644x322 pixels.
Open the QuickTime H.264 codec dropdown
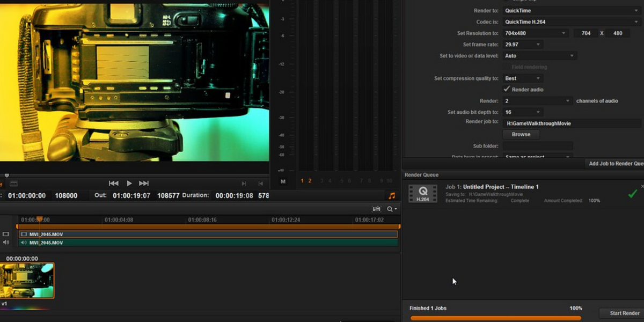(571, 22)
